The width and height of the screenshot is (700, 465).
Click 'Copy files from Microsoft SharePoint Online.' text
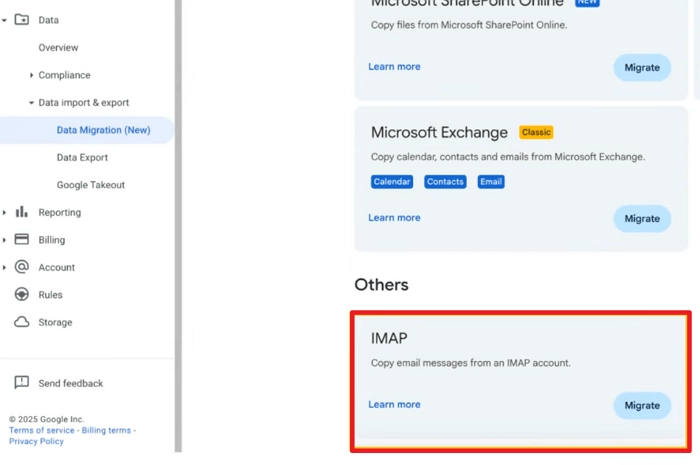coord(469,25)
